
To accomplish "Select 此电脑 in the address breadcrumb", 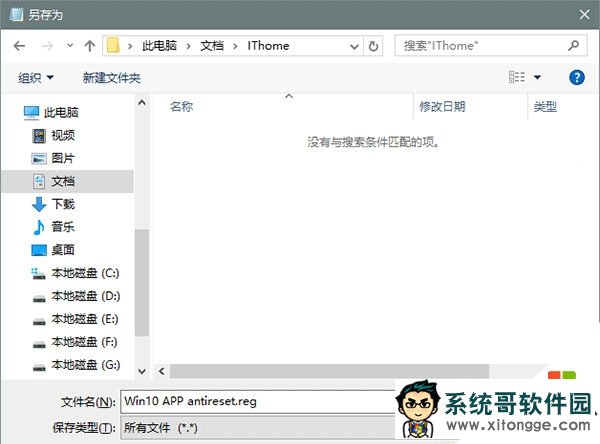I will (160, 46).
